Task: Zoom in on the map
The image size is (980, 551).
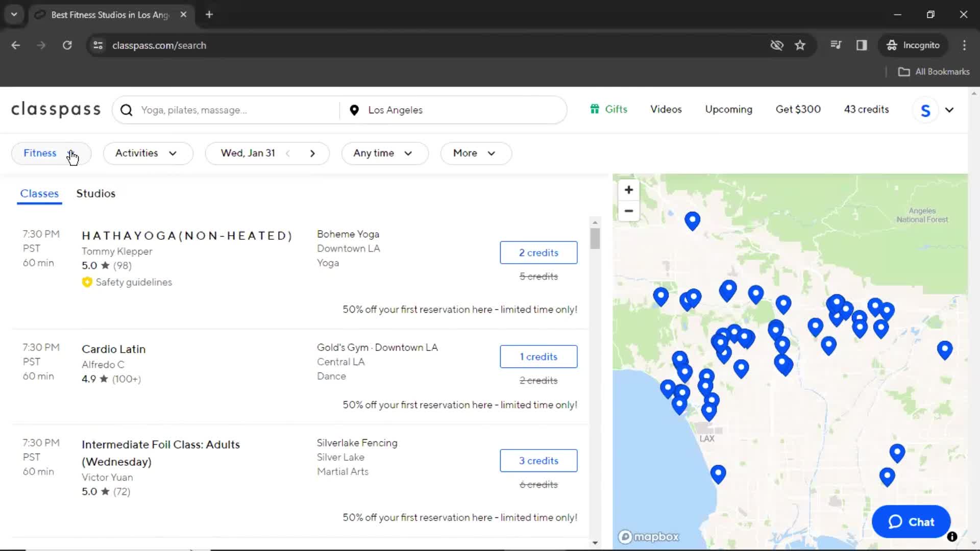Action: [629, 190]
